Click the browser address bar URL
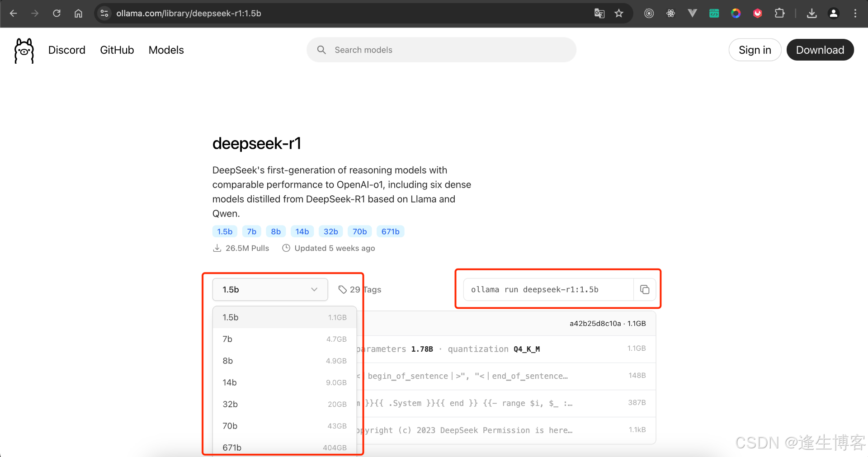Viewport: 868px width, 457px height. tap(189, 14)
